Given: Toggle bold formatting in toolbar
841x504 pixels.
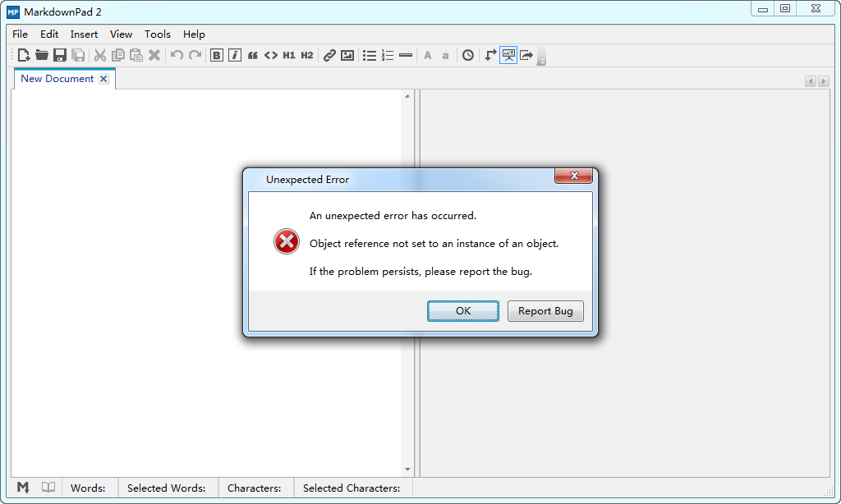Looking at the screenshot, I should (x=217, y=55).
